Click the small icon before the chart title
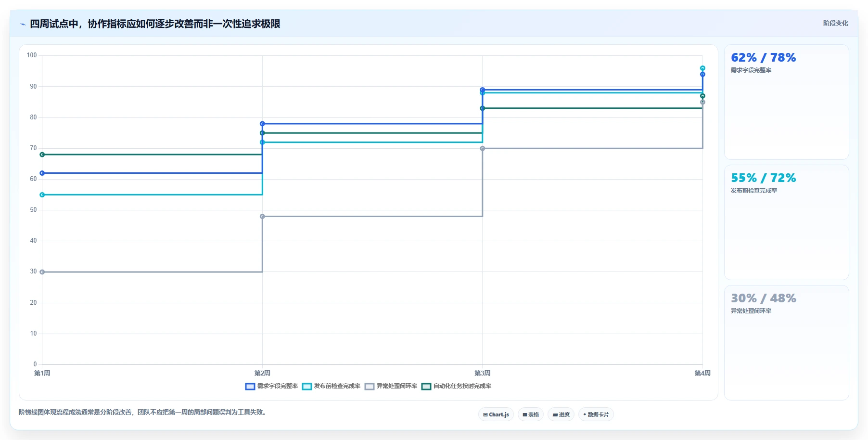 [x=23, y=24]
